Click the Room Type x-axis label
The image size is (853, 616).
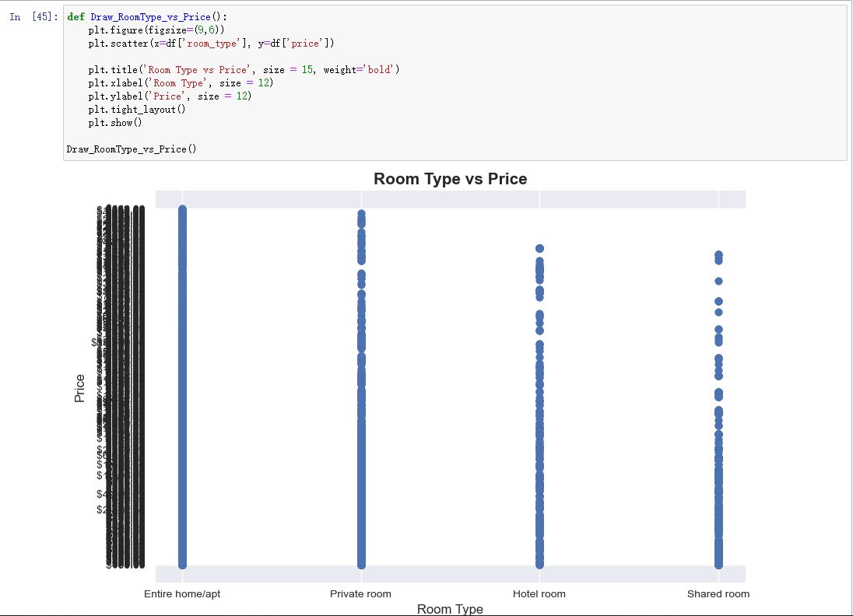[450, 609]
